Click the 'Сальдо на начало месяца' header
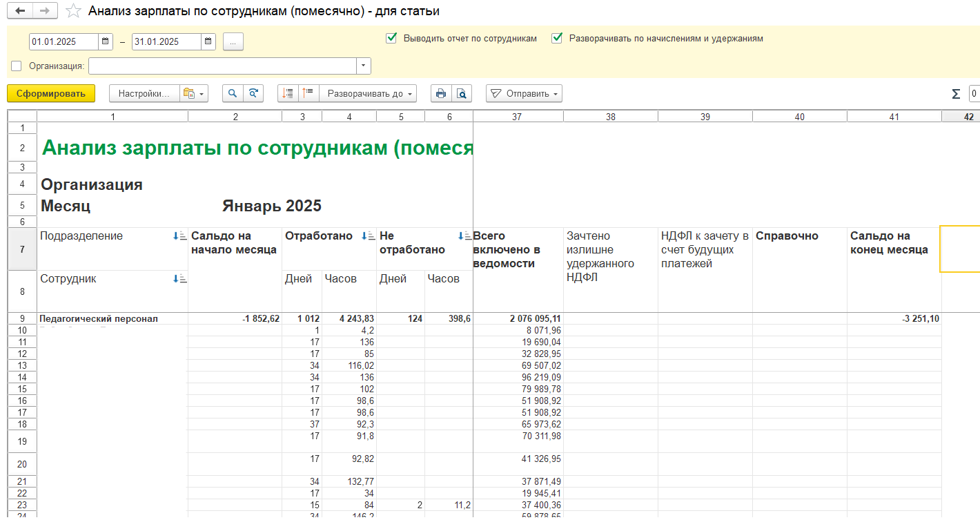980x520 pixels. [234, 242]
